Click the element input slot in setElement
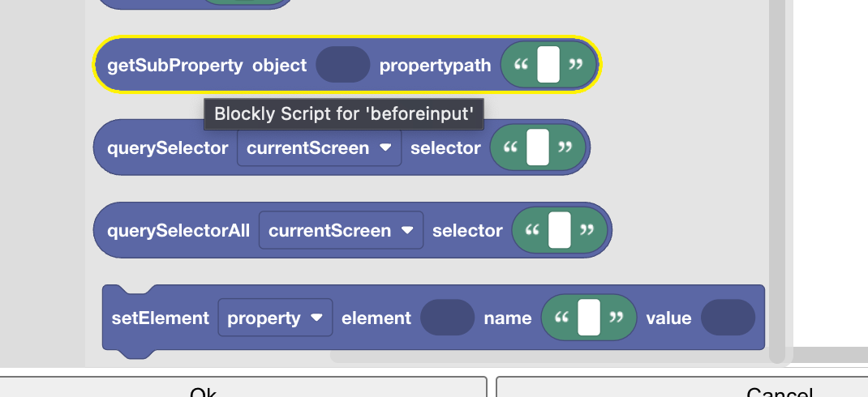868x397 pixels. point(447,318)
